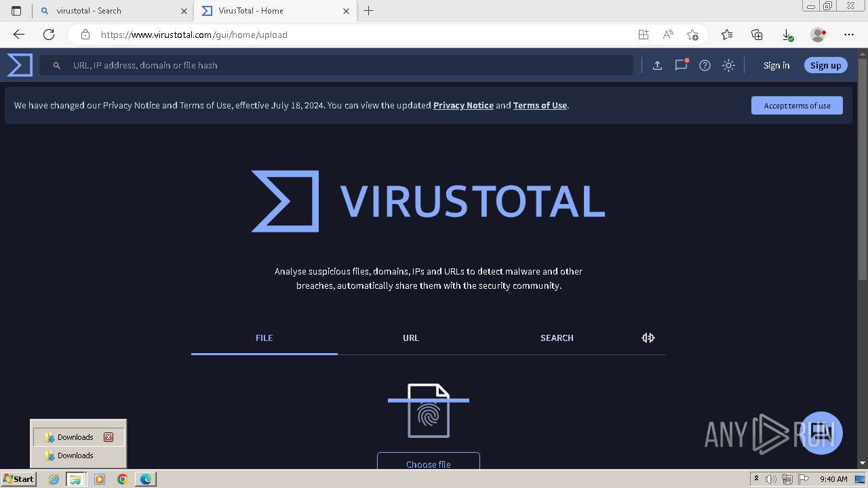The height and width of the screenshot is (488, 868).
Task: Close the VirusTotal - Home tab
Action: point(346,11)
